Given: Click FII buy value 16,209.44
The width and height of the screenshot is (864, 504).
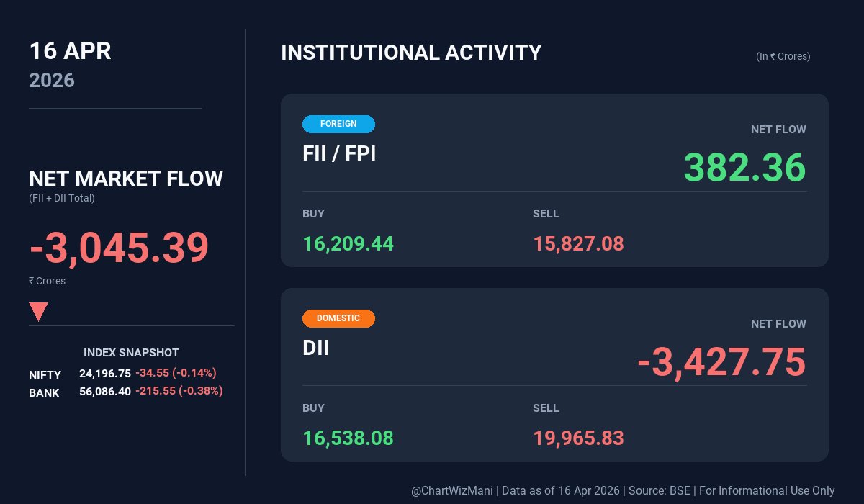Looking at the screenshot, I should tap(348, 244).
